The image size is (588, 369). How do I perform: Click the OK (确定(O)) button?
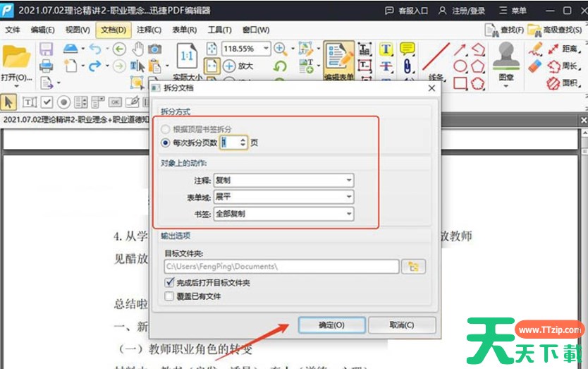[x=331, y=325]
